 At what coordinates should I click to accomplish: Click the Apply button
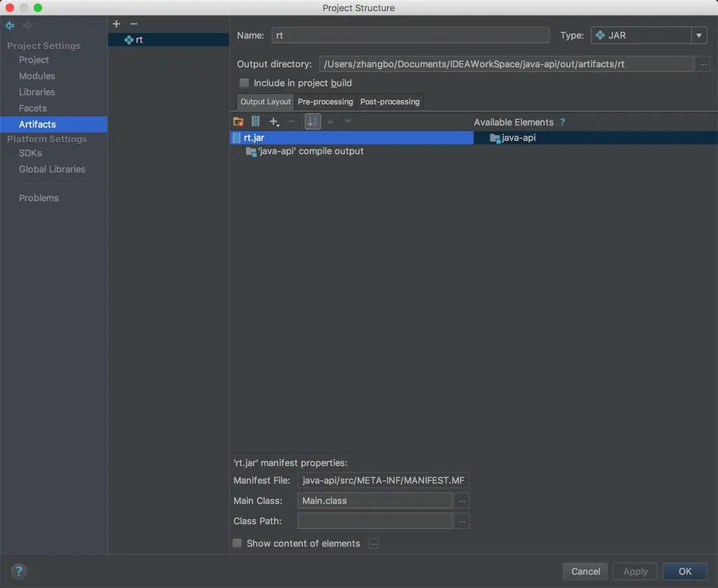[x=635, y=571]
